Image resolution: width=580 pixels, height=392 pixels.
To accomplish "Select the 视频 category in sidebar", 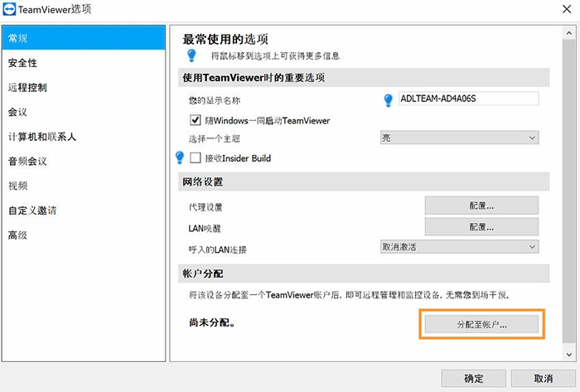I will tap(84, 186).
